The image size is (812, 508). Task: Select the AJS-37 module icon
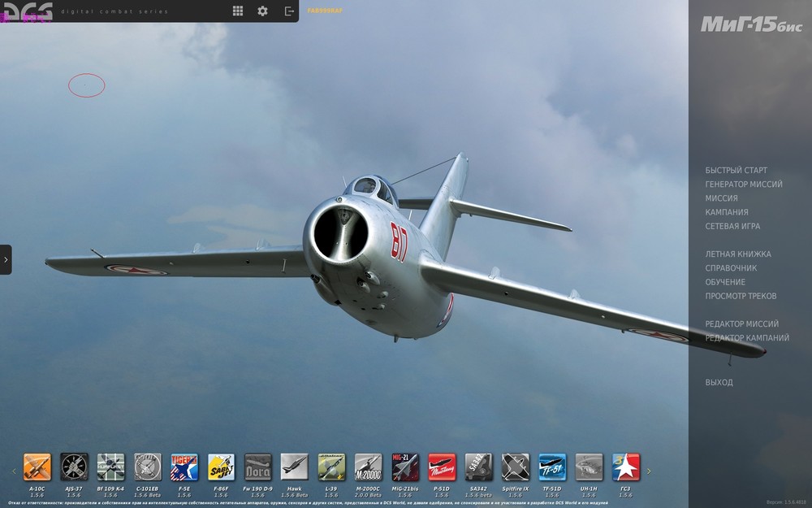[74, 467]
